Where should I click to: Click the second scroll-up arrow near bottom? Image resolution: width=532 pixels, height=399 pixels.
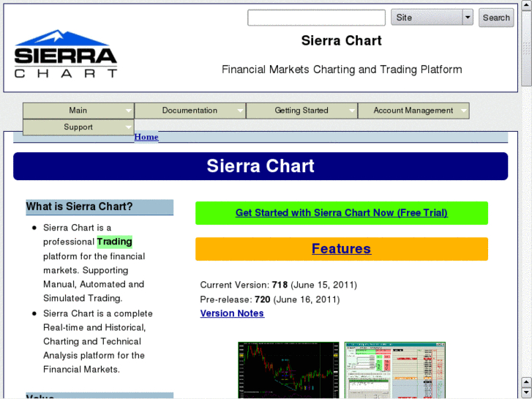pos(527,382)
